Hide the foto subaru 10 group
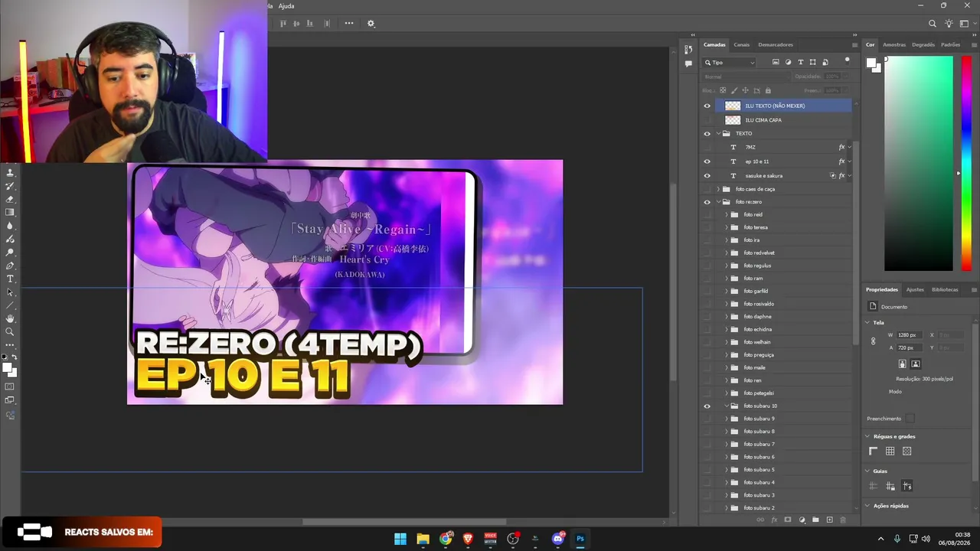This screenshot has height=551, width=980. coord(707,406)
